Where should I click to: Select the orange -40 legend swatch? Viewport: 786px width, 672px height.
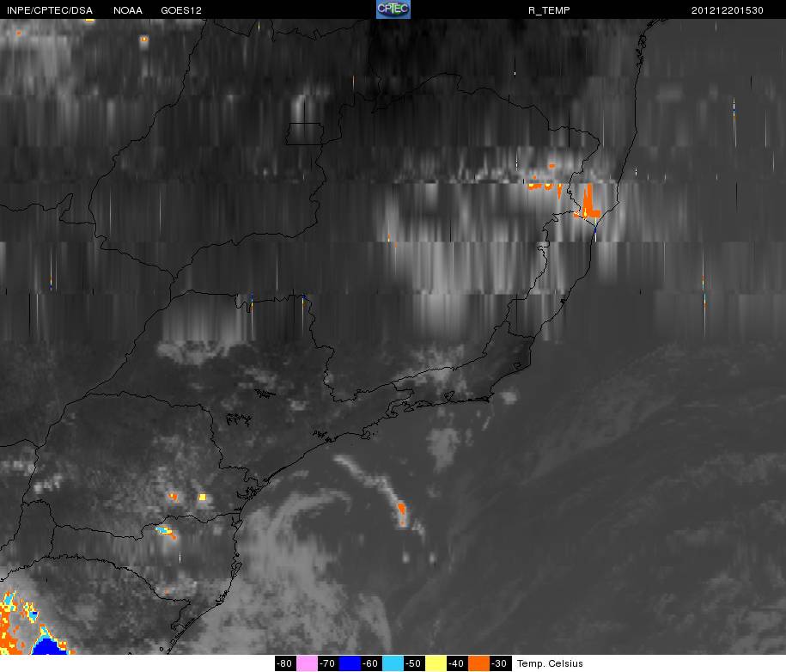478,663
